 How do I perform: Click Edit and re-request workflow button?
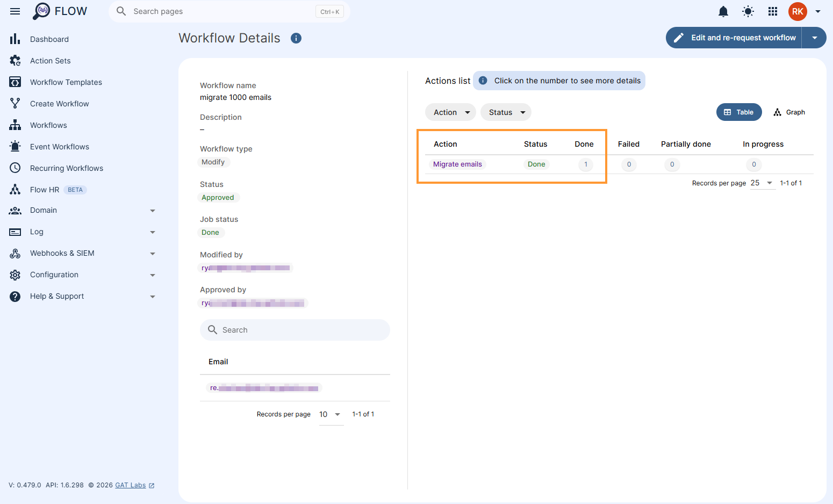734,38
